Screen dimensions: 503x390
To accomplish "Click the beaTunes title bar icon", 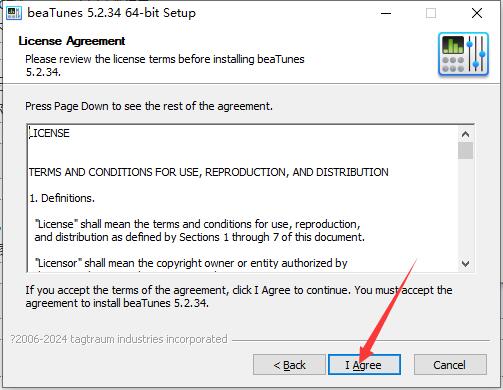I will point(14,13).
